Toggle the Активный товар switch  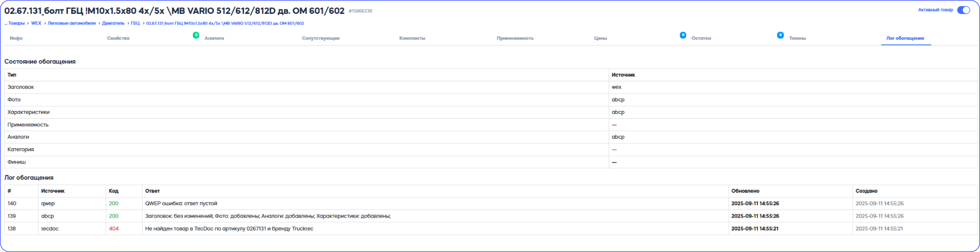963,10
